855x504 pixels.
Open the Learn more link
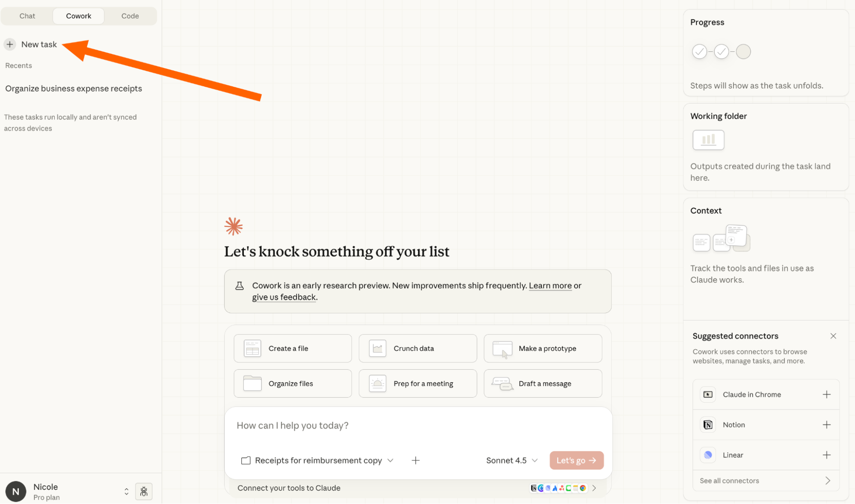coord(550,286)
